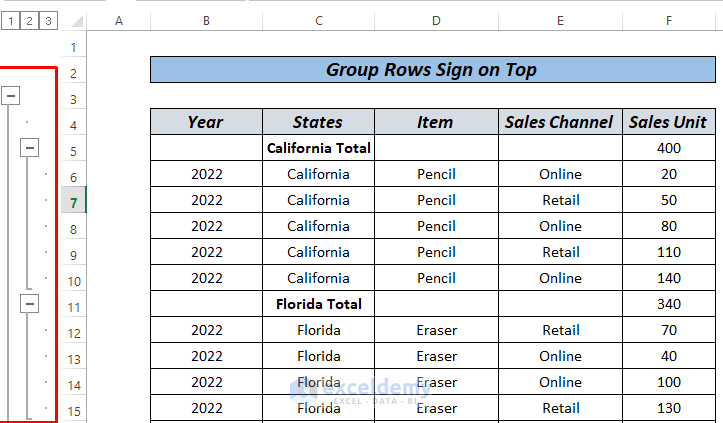The height and width of the screenshot is (423, 723).
Task: Click the 'California Total' cell
Action: click(x=318, y=148)
